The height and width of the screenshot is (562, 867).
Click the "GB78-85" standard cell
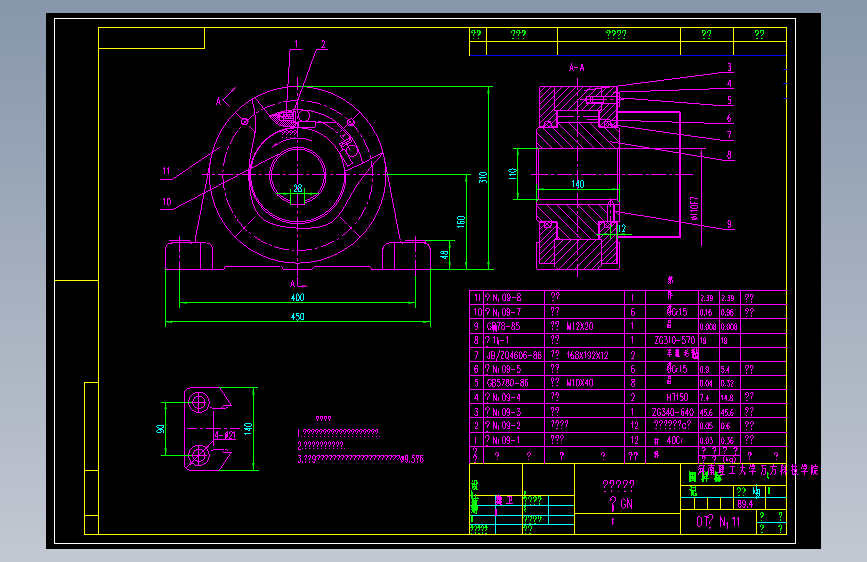(x=503, y=326)
